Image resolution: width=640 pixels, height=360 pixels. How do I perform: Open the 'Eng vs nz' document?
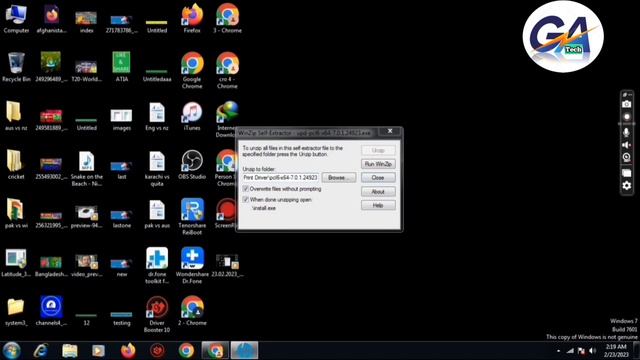click(x=157, y=116)
